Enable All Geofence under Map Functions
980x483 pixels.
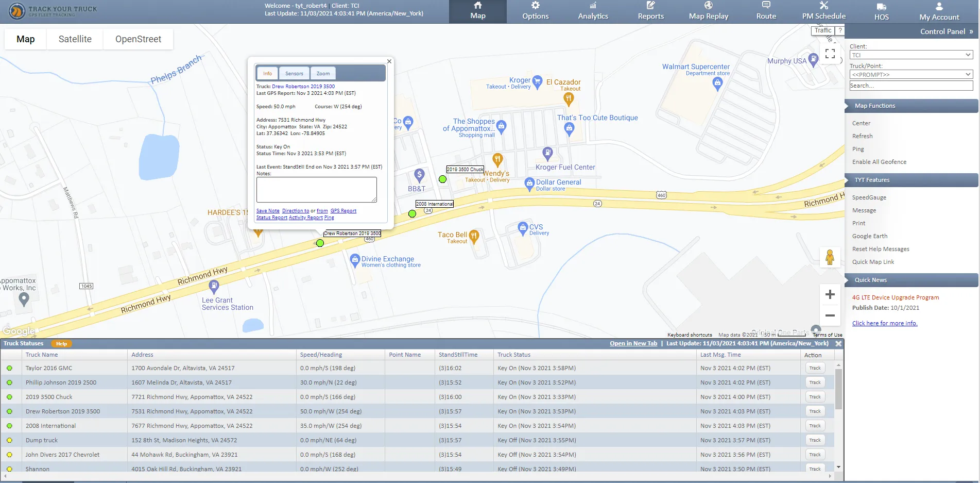[x=879, y=161]
